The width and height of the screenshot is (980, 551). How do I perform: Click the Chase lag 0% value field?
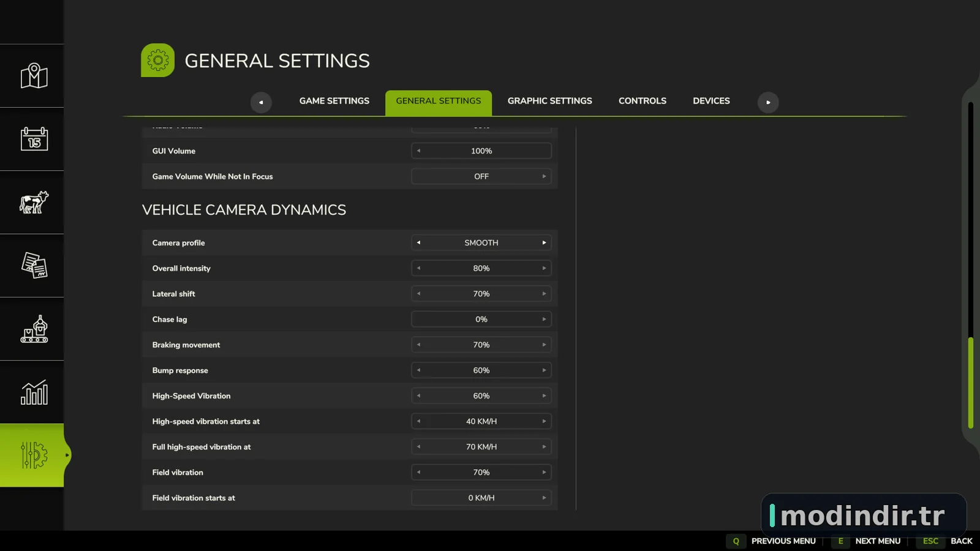(481, 319)
